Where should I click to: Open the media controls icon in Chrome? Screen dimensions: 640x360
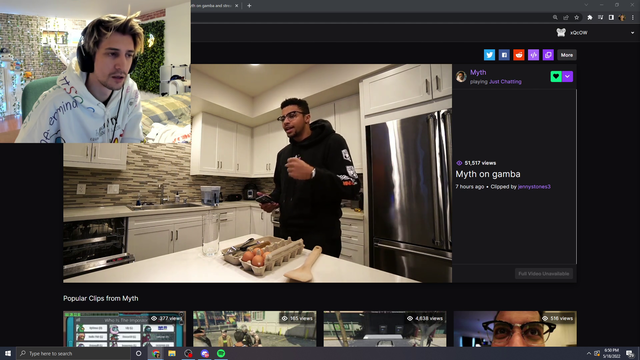(x=600, y=18)
